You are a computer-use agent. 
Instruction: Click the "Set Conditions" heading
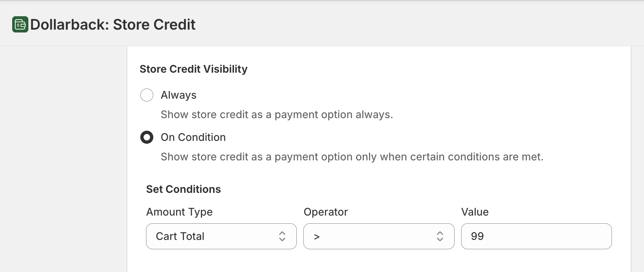pyautogui.click(x=183, y=189)
